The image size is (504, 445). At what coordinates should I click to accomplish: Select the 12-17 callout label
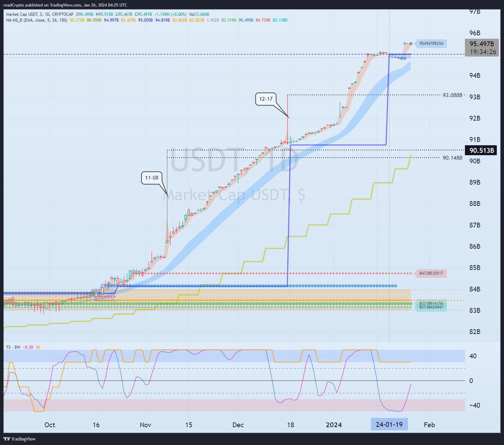[x=266, y=99]
